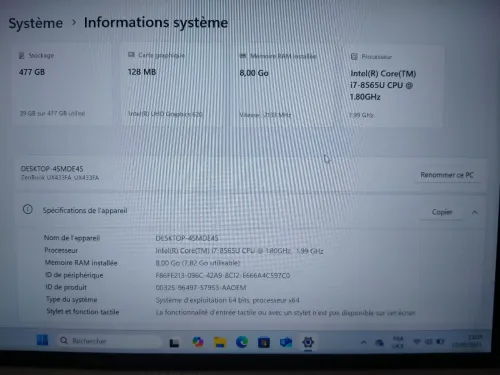Click the Mémoire RAM chip icon
This screenshot has height=375, width=500.
click(x=243, y=56)
